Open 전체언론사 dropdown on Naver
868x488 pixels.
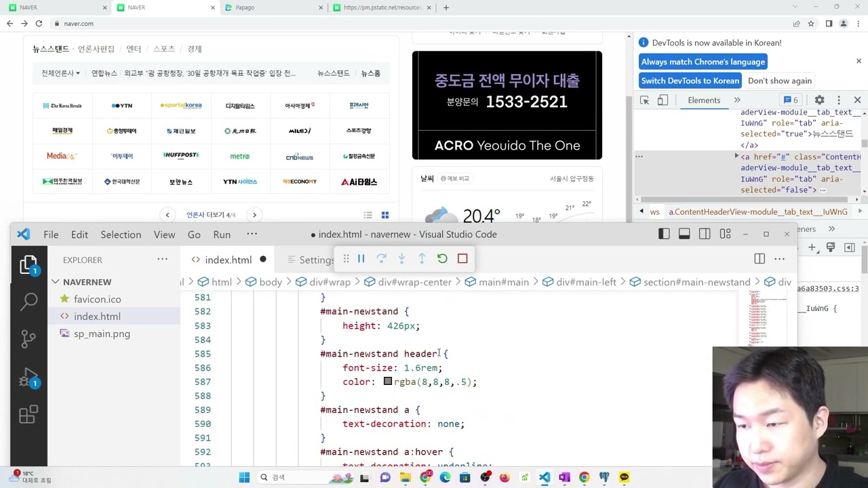click(x=60, y=73)
